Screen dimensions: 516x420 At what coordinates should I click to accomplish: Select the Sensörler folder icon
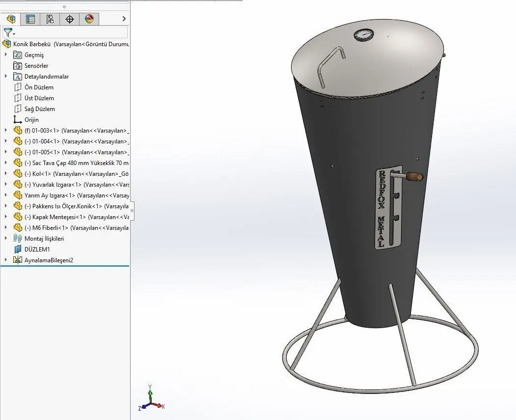(18, 65)
